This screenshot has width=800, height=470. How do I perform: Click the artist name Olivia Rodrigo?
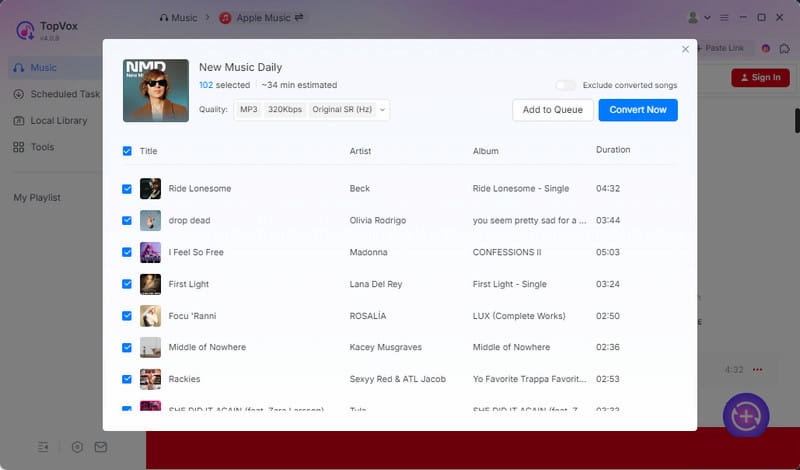point(378,220)
